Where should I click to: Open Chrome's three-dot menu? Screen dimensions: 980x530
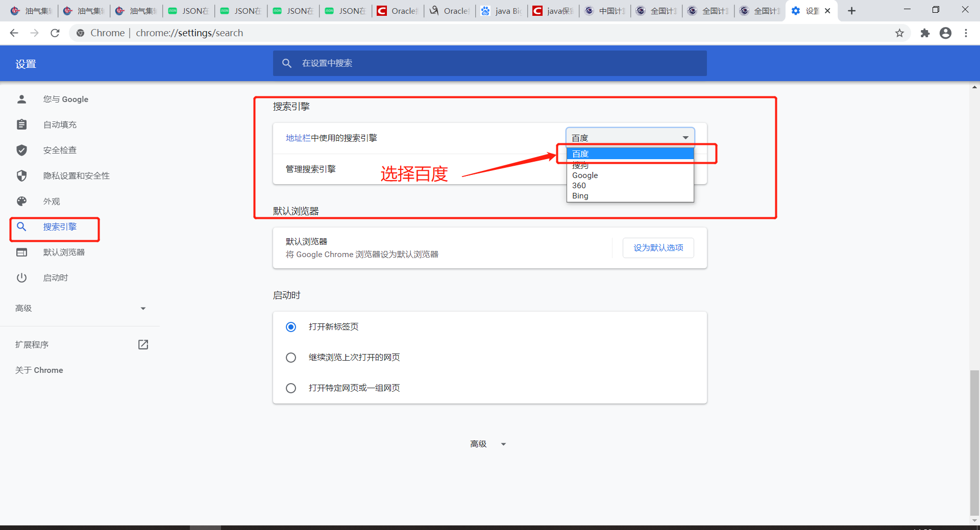(x=966, y=33)
